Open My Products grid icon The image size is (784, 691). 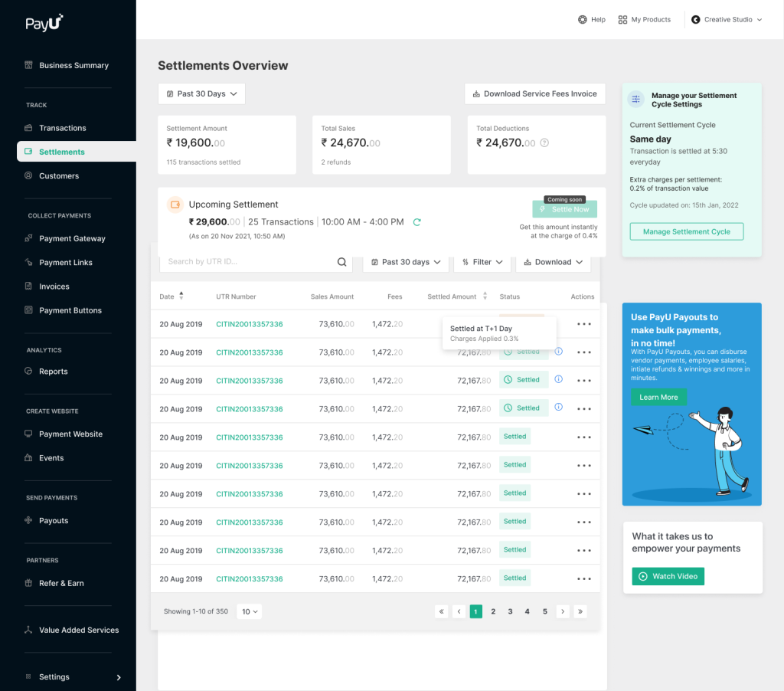click(x=622, y=19)
